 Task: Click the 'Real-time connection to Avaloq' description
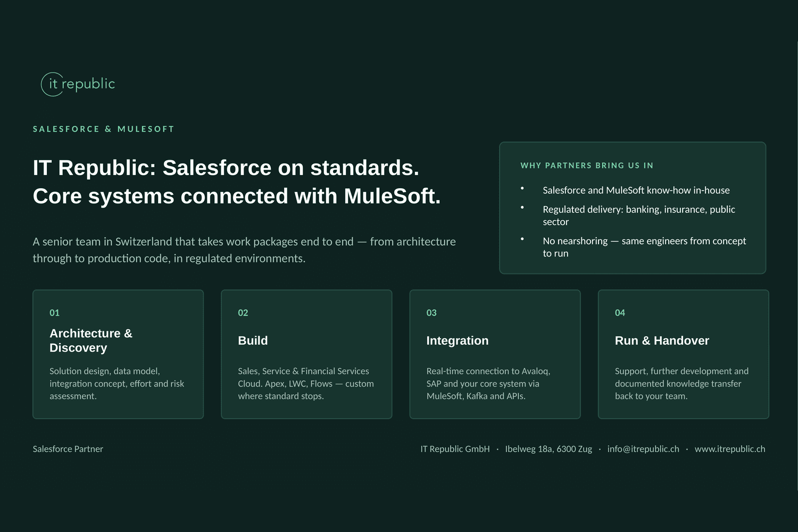488,384
